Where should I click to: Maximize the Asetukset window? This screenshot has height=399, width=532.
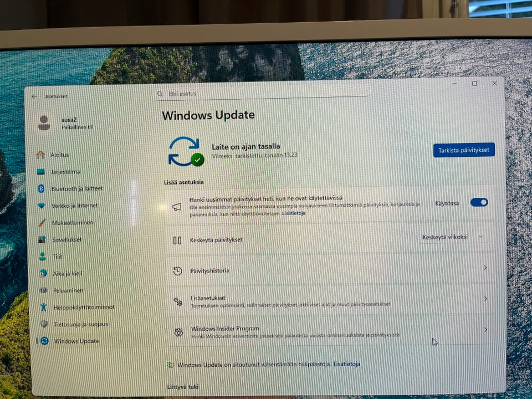[x=474, y=84]
